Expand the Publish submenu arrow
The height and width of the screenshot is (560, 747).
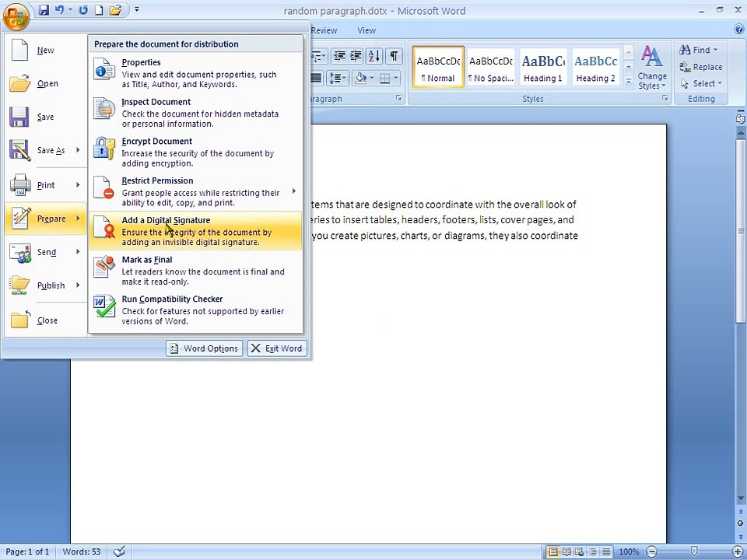78,285
